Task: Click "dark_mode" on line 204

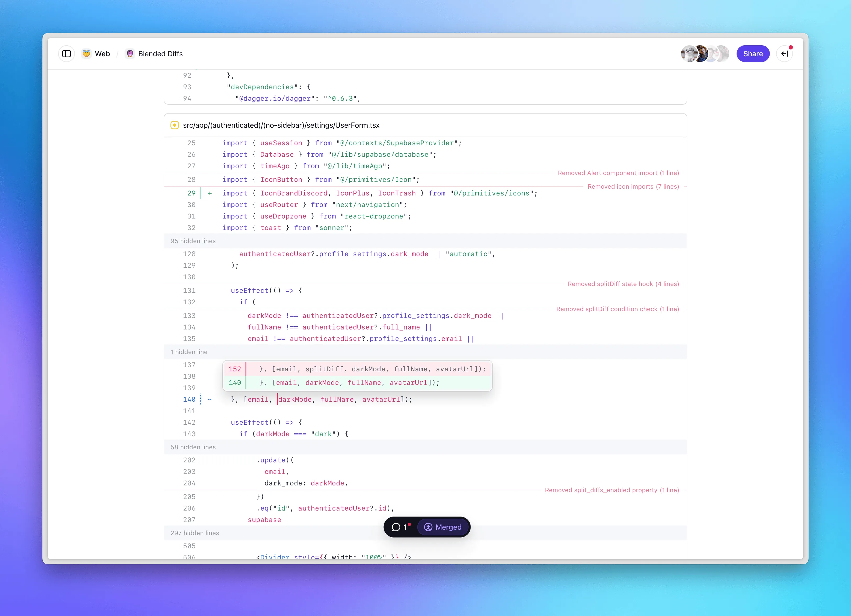Action: tap(283, 483)
